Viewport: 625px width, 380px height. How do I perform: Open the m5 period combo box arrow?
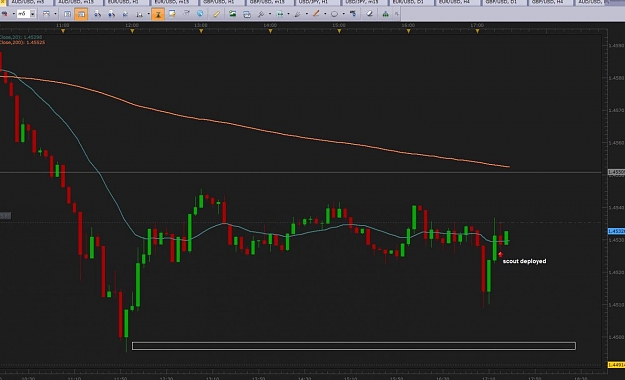point(33,14)
